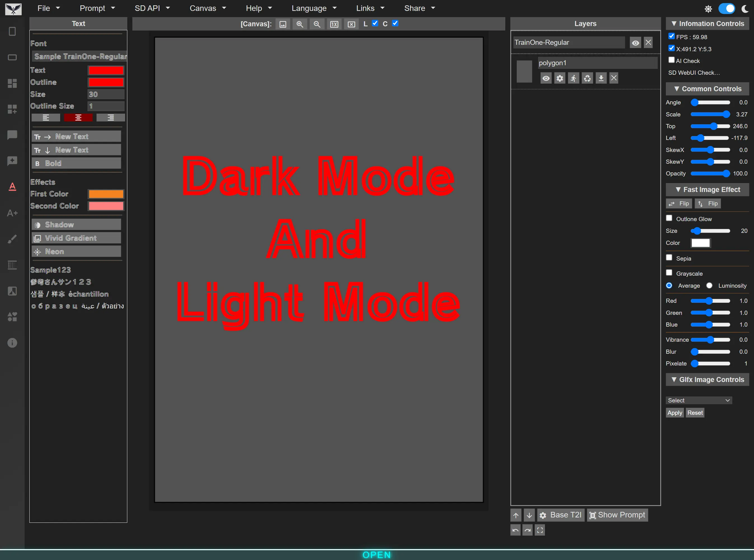
Task: Select the Luminosity radio button
Action: [x=709, y=285]
